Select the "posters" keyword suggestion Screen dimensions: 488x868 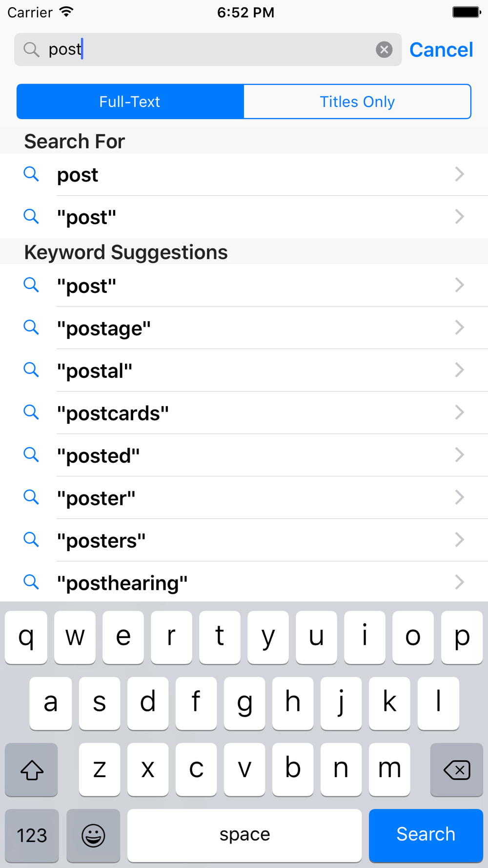pos(244,540)
